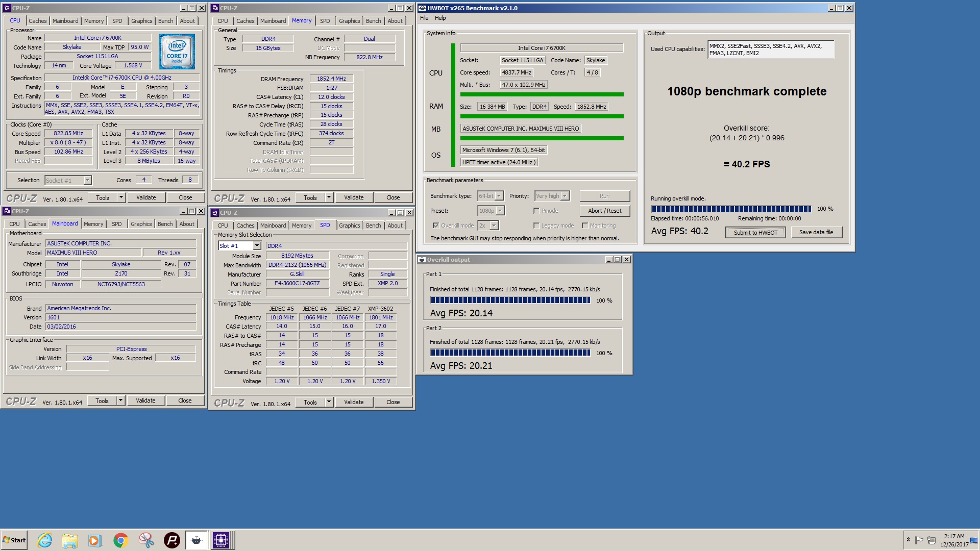
Task: Click the Part 2 progress bar
Action: tap(510, 353)
